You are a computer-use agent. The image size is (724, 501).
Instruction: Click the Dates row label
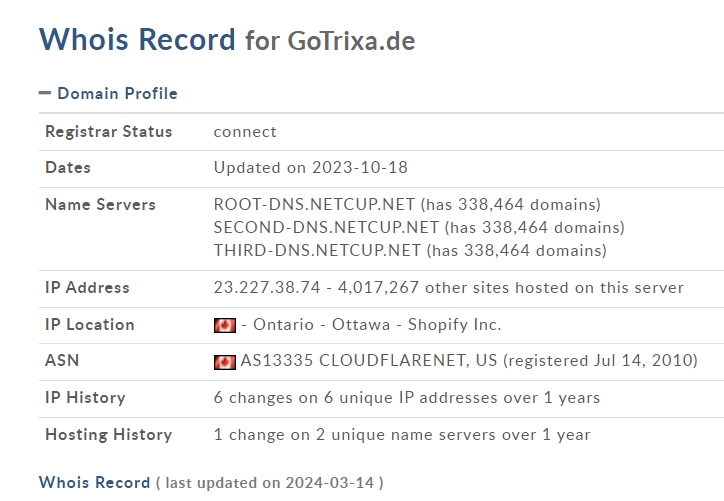click(x=68, y=168)
